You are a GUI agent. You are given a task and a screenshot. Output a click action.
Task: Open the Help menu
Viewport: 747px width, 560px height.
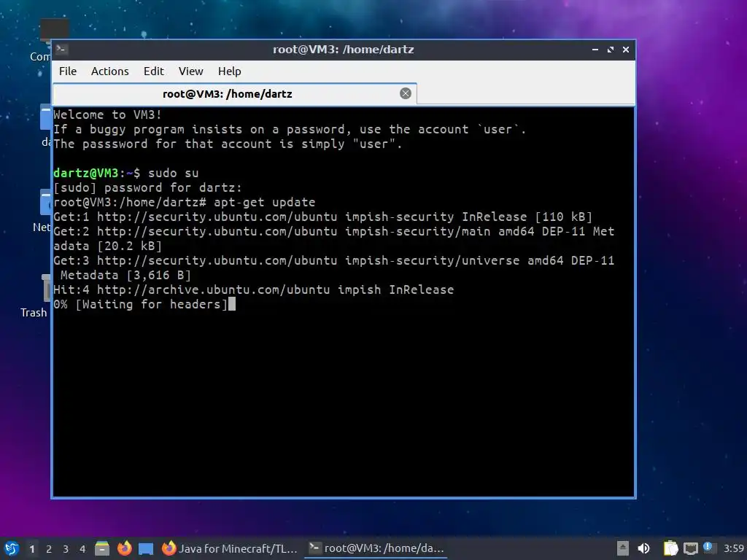pyautogui.click(x=229, y=71)
